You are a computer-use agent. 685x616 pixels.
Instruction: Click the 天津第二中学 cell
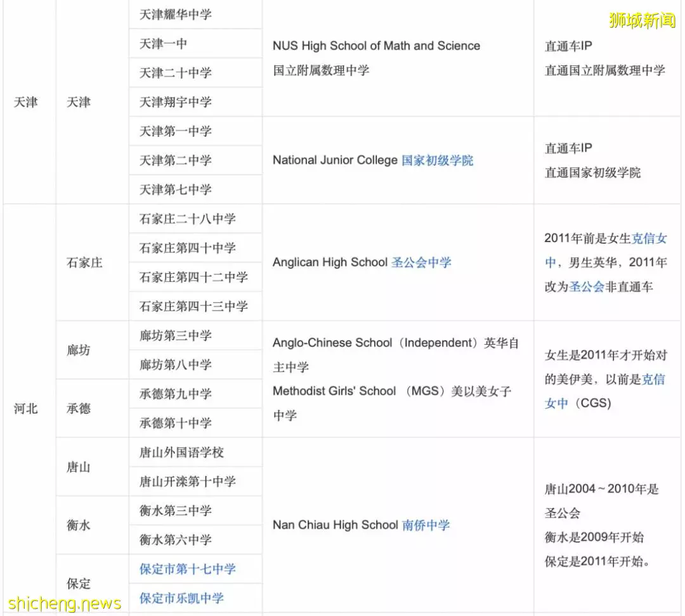[196, 160]
